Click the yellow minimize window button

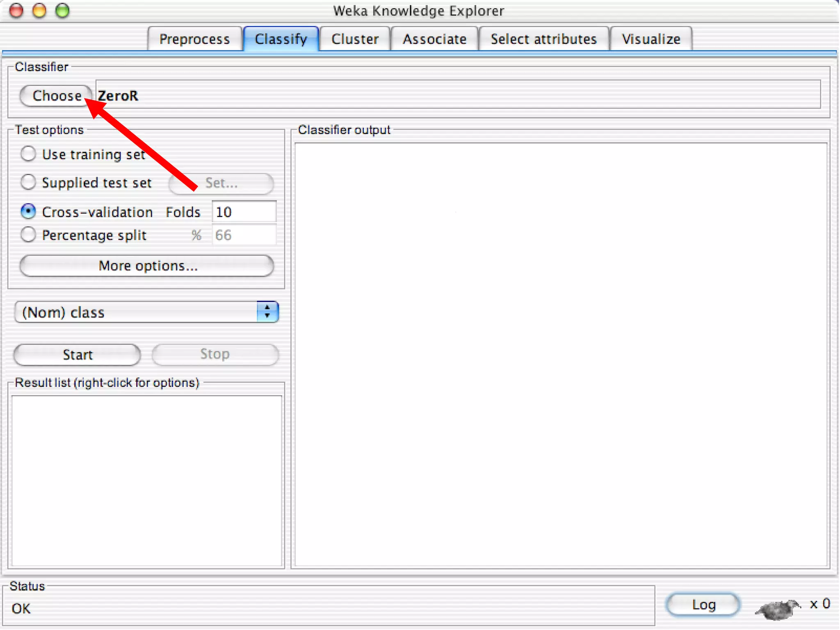coord(39,10)
